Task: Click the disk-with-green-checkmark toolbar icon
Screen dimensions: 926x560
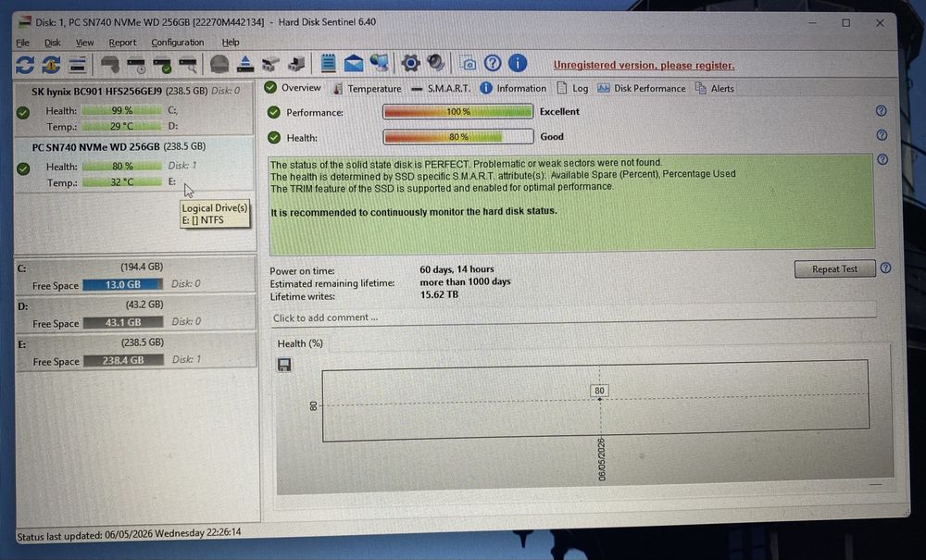Action: [x=162, y=64]
